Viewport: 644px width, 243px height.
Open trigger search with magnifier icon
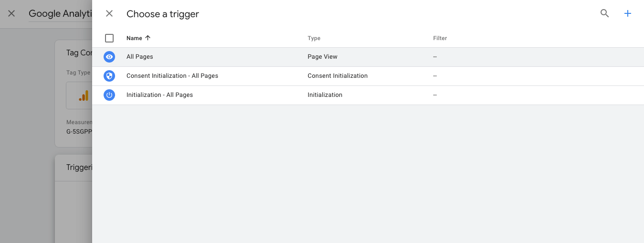(x=605, y=14)
